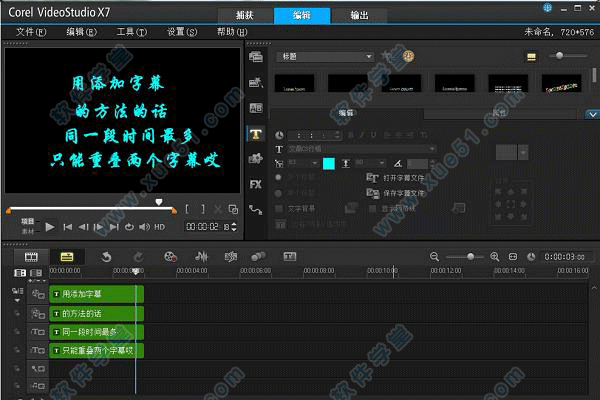This screenshot has width=600, height=400.
Task: Switch to Storyboard view filmstrip icon
Action: (31, 257)
